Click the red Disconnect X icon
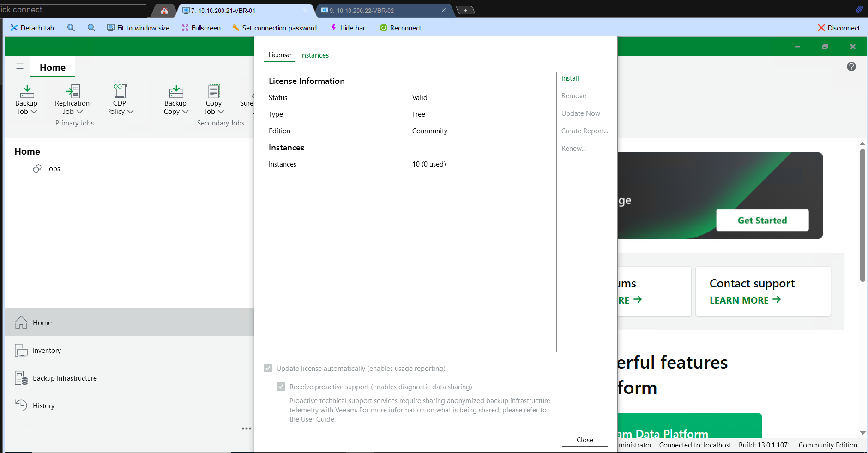The width and height of the screenshot is (868, 453). (821, 28)
